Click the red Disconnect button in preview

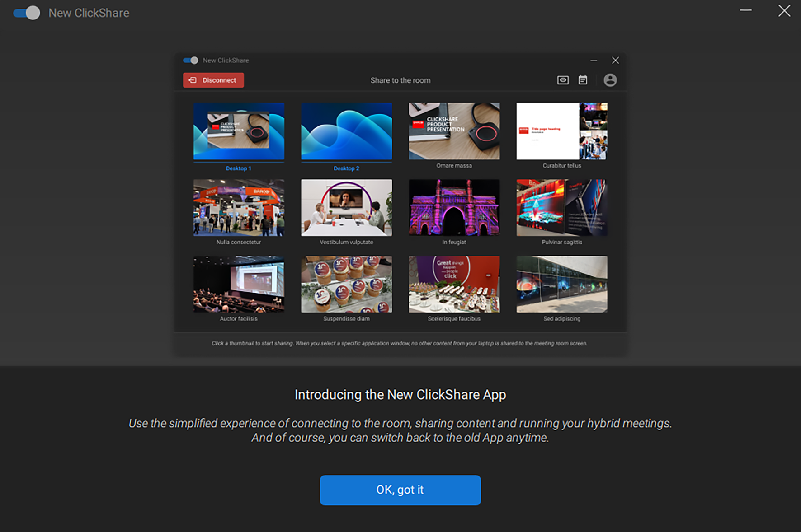[213, 80]
